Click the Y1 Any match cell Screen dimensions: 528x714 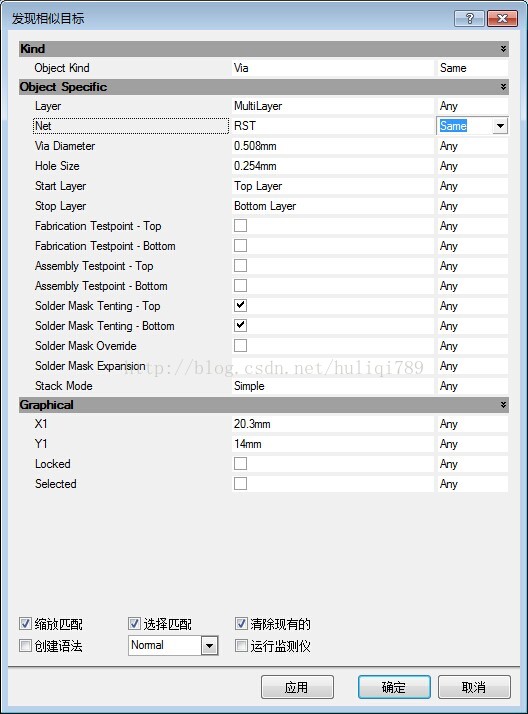(x=472, y=444)
